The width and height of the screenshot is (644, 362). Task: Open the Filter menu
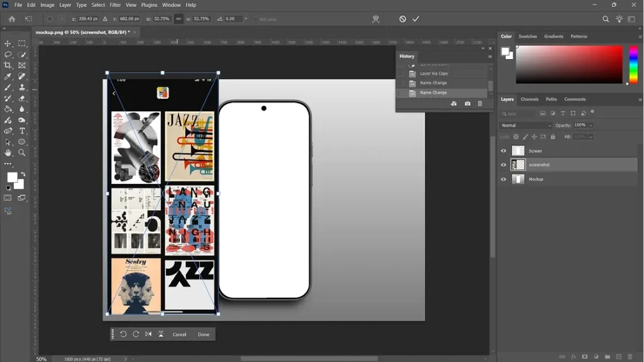pyautogui.click(x=115, y=5)
